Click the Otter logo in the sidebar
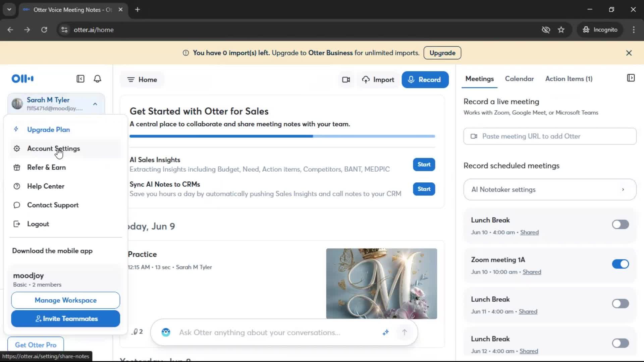The height and width of the screenshot is (362, 644). 22,79
